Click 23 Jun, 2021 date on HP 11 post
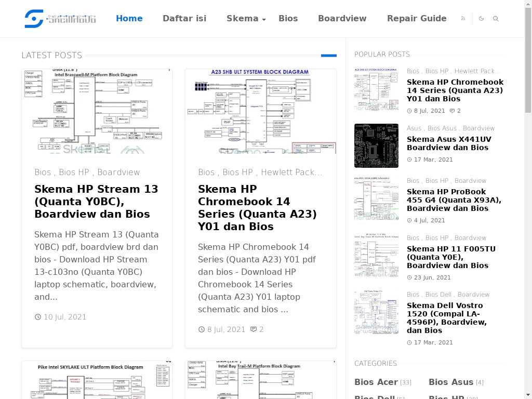This screenshot has width=532, height=399. click(x=432, y=277)
